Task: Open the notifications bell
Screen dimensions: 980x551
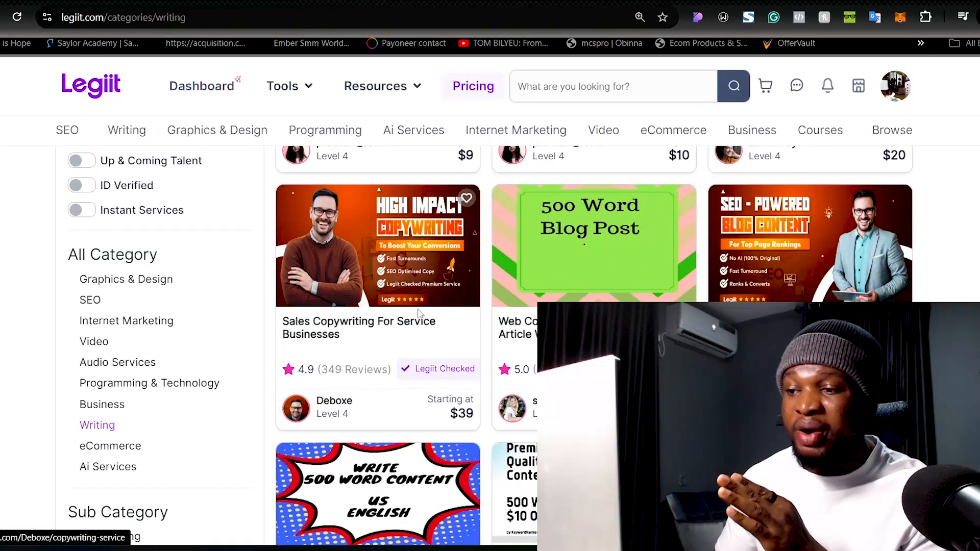Action: [827, 86]
